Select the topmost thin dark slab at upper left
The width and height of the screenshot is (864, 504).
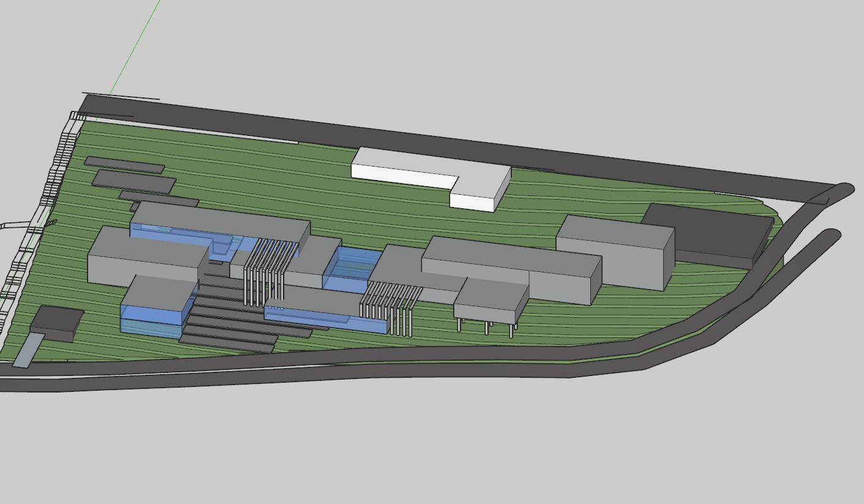(x=124, y=164)
